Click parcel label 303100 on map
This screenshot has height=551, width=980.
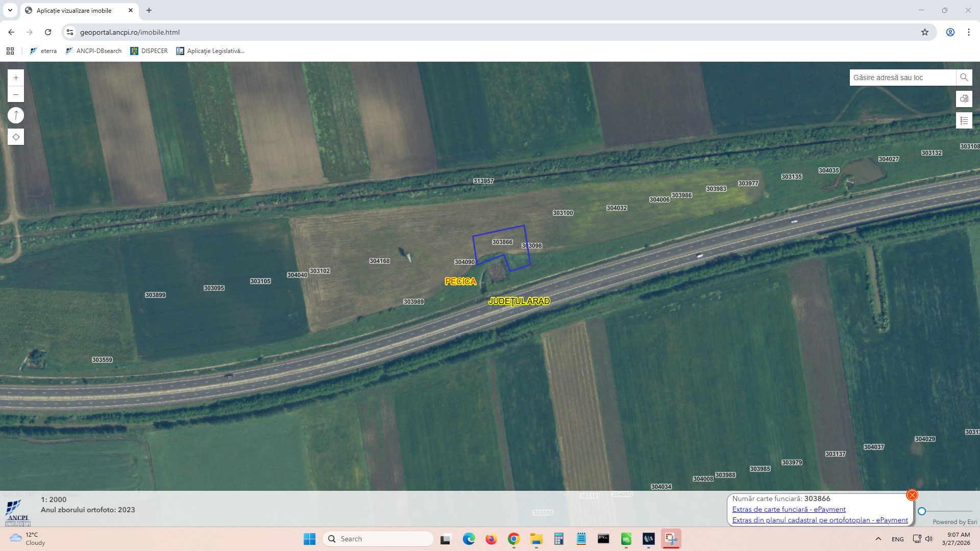[562, 213]
